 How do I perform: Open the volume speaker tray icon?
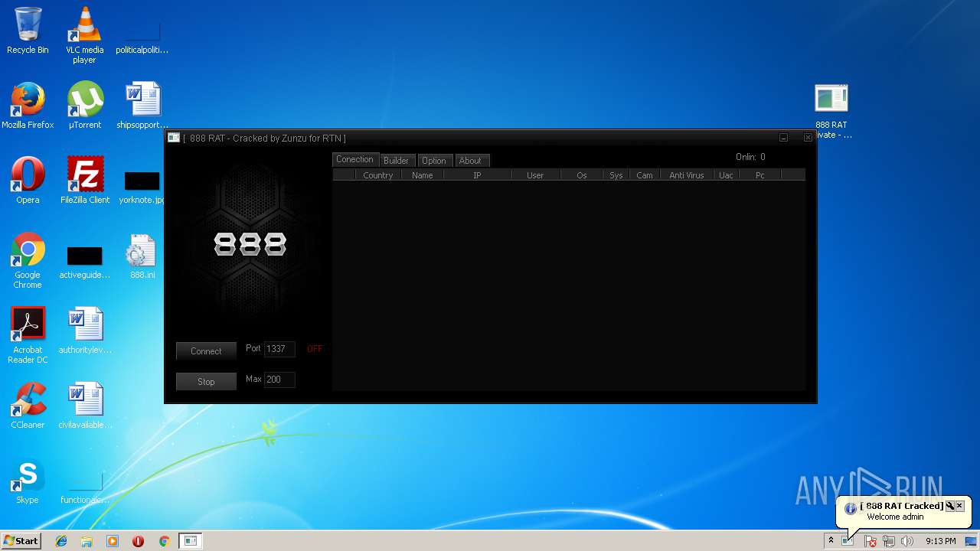click(907, 541)
